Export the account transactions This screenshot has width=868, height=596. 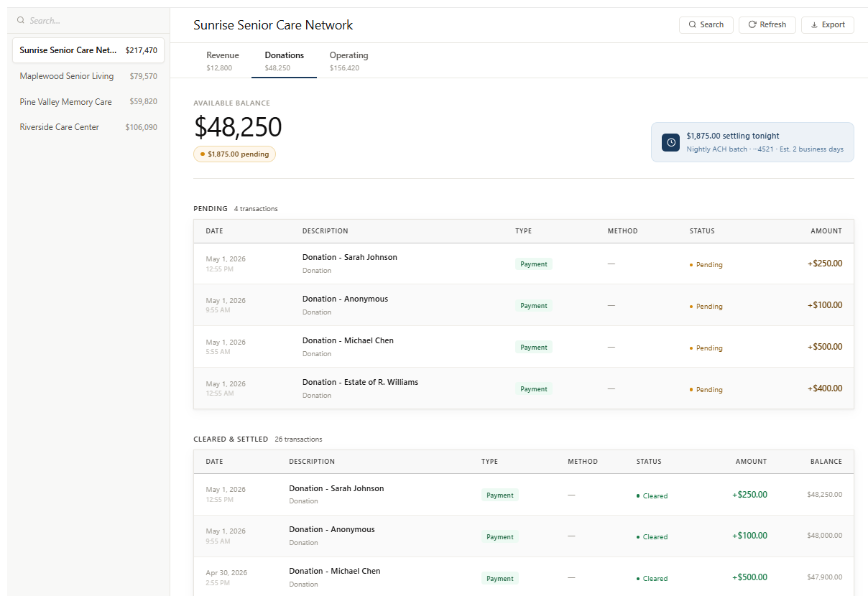[827, 24]
